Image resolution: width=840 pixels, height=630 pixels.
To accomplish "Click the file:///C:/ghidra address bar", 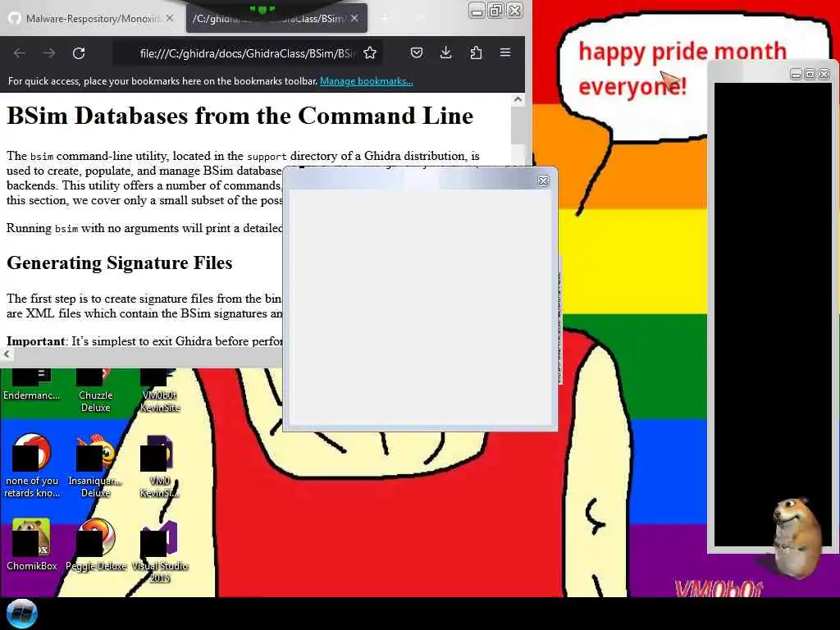I will (246, 53).
